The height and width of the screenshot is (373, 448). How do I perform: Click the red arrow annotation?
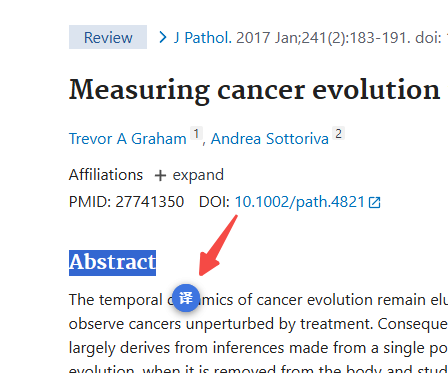coord(217,246)
